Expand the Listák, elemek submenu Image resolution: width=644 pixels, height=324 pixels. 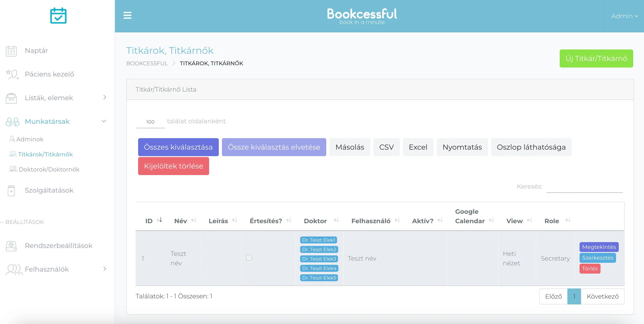coord(105,97)
